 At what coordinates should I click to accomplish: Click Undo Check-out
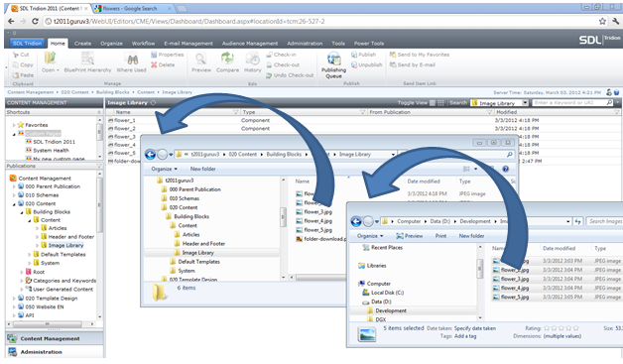[x=290, y=75]
